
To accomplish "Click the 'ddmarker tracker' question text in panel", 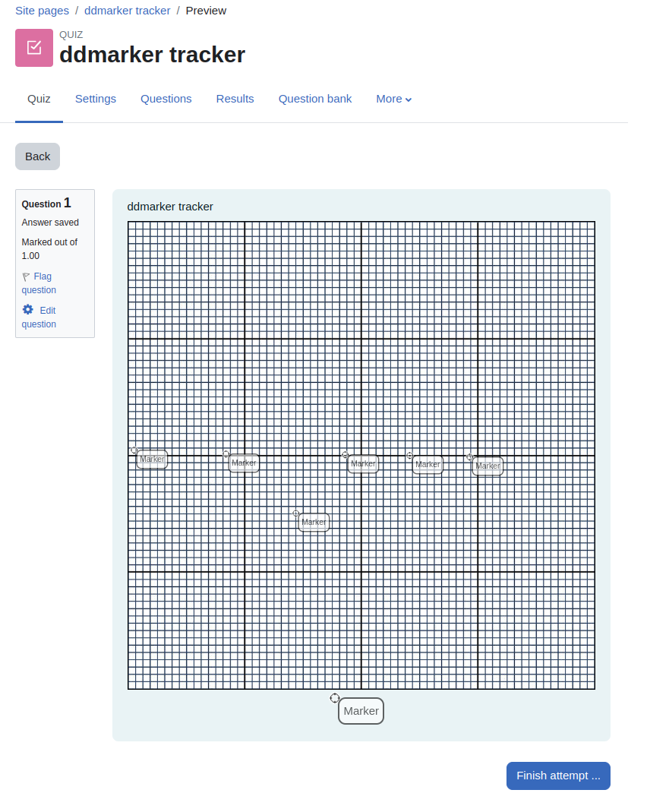I will pos(170,207).
